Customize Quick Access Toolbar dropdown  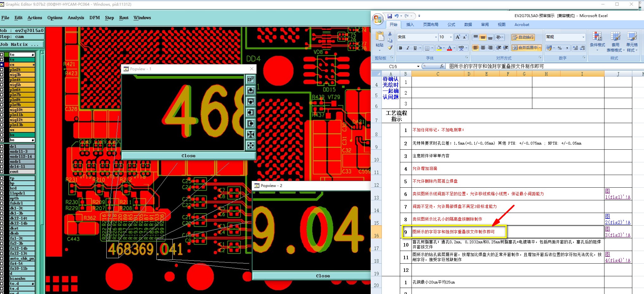click(x=419, y=16)
